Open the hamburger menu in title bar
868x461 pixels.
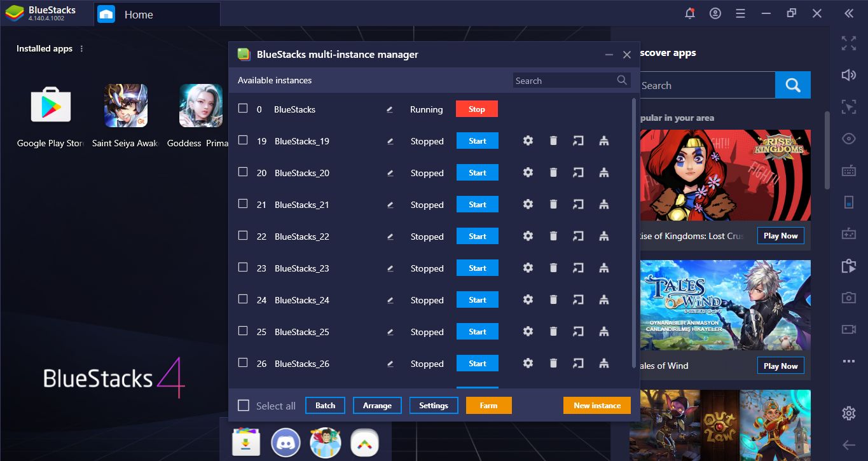(x=740, y=13)
